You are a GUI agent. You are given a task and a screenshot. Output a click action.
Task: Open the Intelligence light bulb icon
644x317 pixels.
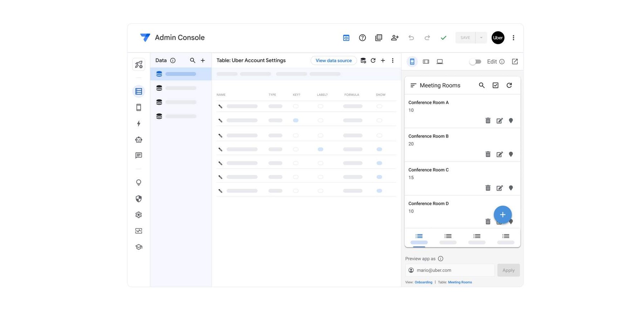138,183
